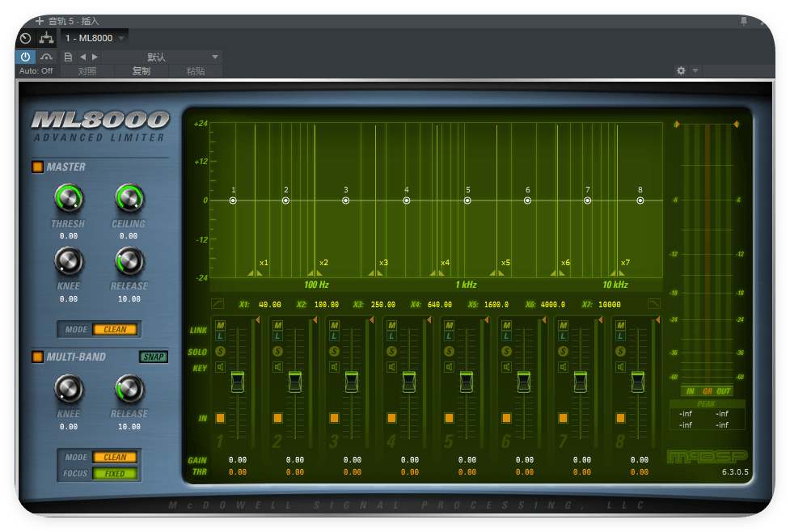The height and width of the screenshot is (532, 790).
Task: Click the 对照 compare button
Action: pyautogui.click(x=87, y=71)
